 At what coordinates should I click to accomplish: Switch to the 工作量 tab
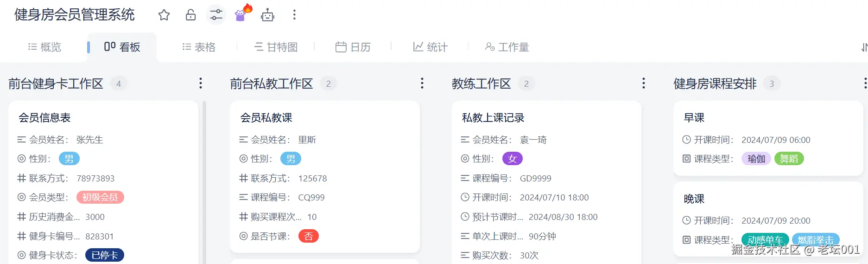[507, 47]
